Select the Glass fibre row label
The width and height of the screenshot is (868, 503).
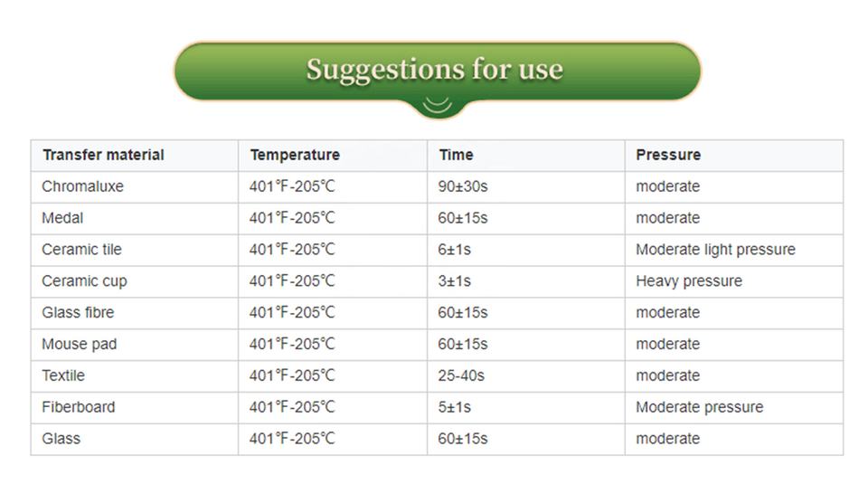click(x=78, y=313)
